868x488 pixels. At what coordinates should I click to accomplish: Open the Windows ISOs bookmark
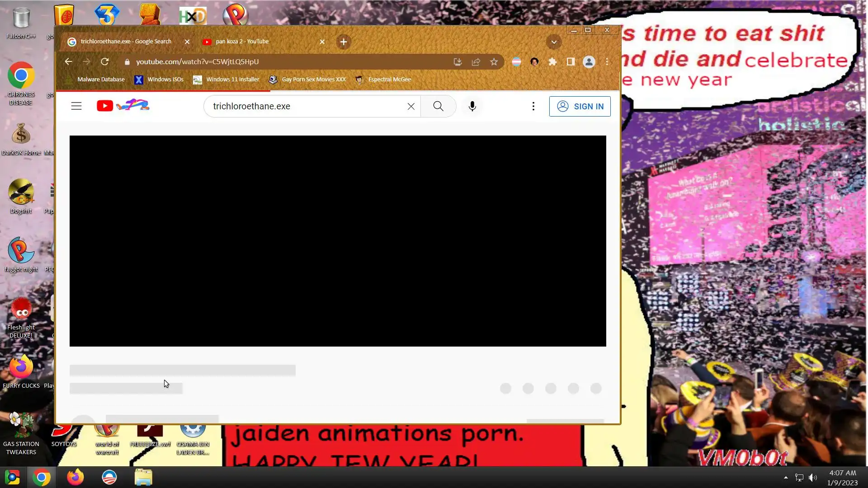159,80
